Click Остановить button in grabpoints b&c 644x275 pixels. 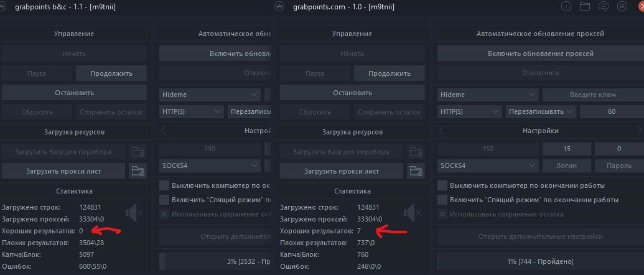(74, 93)
